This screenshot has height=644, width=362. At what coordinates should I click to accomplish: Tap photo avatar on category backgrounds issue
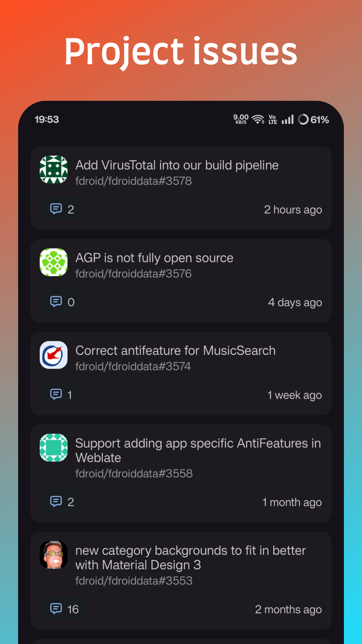(53, 555)
